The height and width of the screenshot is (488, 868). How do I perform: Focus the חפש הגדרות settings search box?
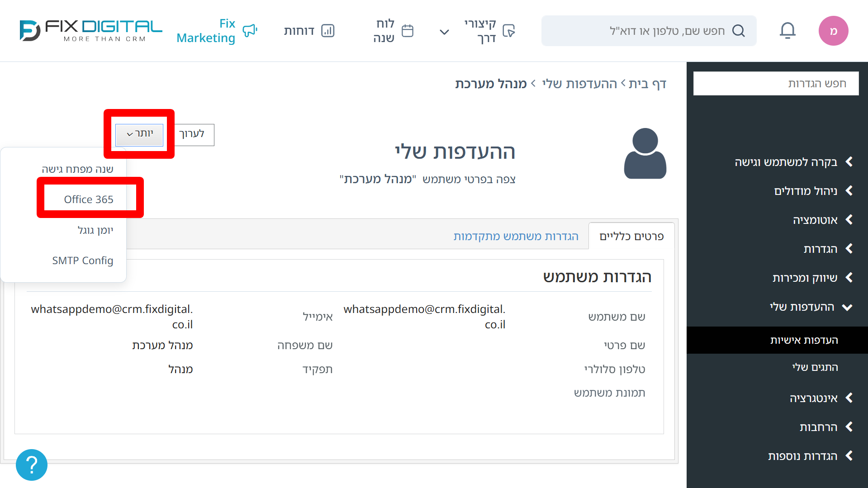pos(776,84)
